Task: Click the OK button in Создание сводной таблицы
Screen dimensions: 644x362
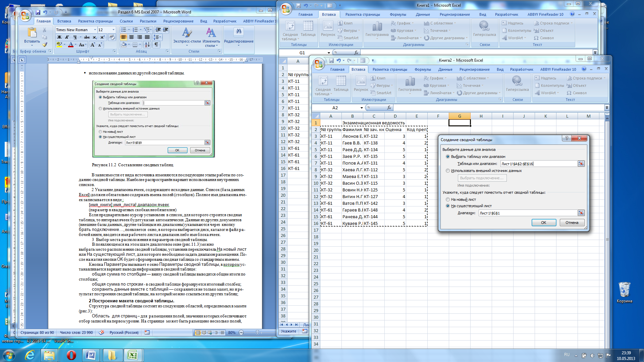Action: [543, 222]
